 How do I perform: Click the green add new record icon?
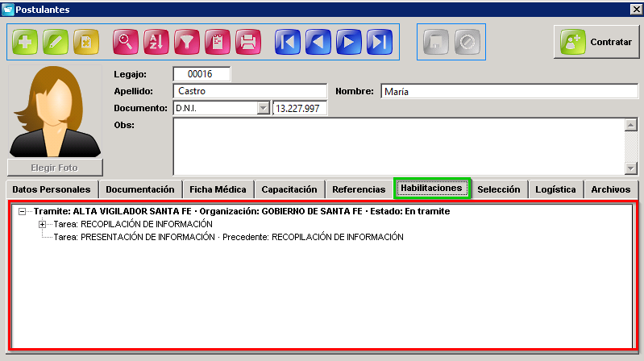(x=25, y=42)
